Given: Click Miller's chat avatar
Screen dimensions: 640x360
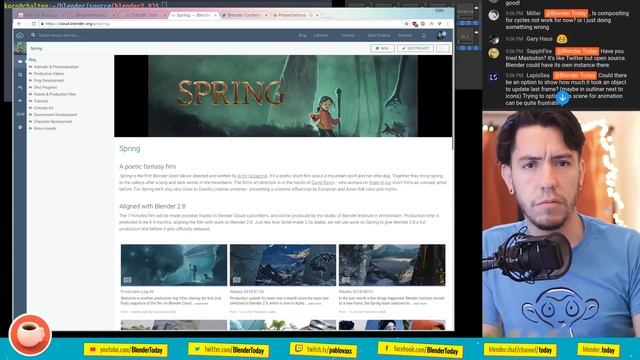Looking at the screenshot, I should [493, 15].
